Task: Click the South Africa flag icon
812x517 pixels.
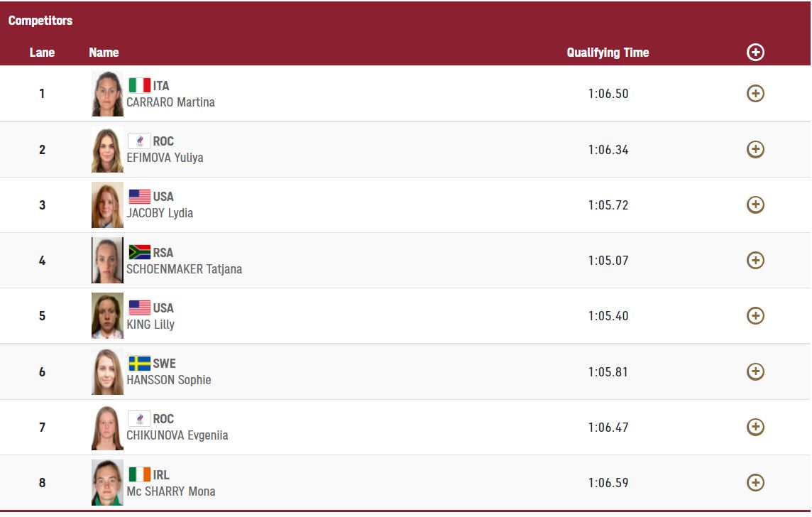Action: 139,252
